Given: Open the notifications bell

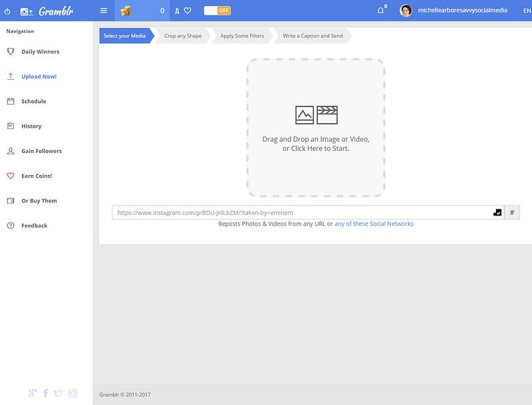Looking at the screenshot, I should point(380,11).
